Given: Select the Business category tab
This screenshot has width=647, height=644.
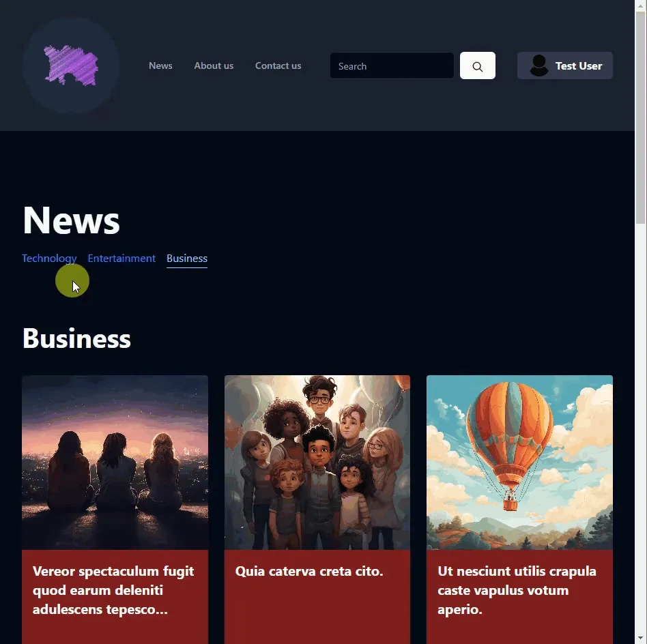Looking at the screenshot, I should pyautogui.click(x=187, y=259).
